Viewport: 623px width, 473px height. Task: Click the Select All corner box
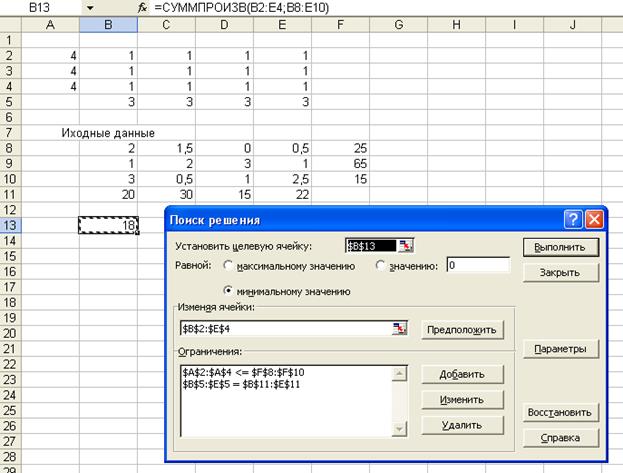(x=10, y=25)
